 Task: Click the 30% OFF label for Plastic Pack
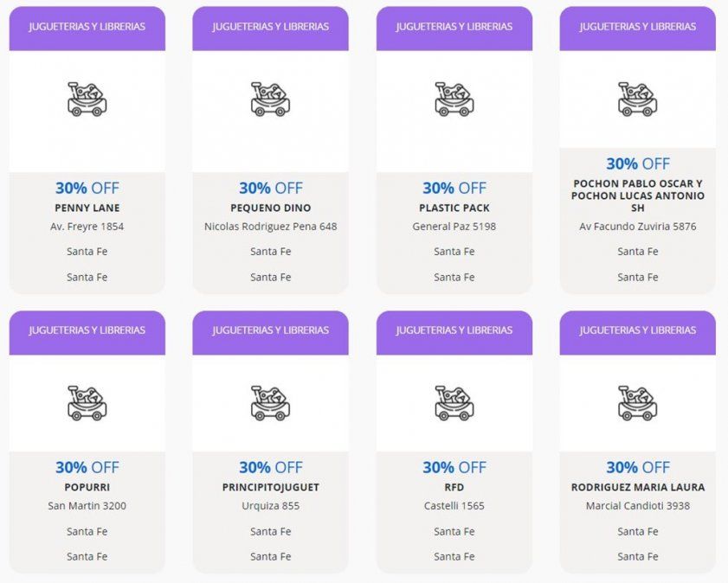coord(454,188)
